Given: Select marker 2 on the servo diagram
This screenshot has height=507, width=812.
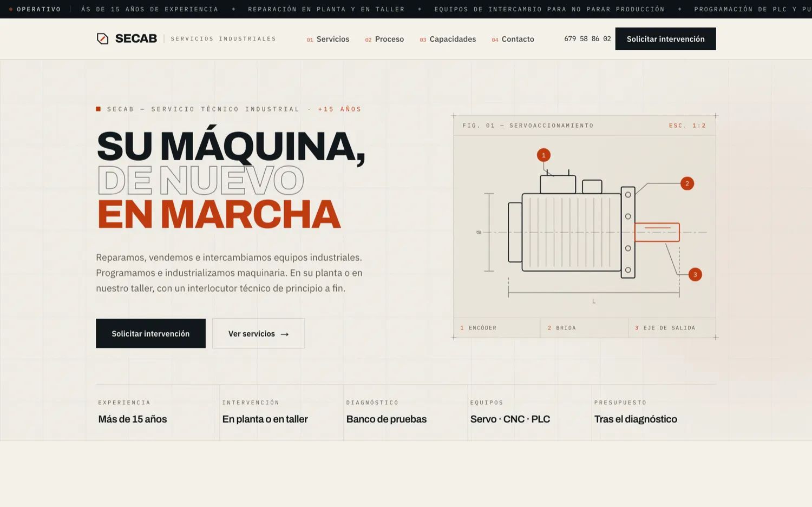Looking at the screenshot, I should tap(687, 183).
